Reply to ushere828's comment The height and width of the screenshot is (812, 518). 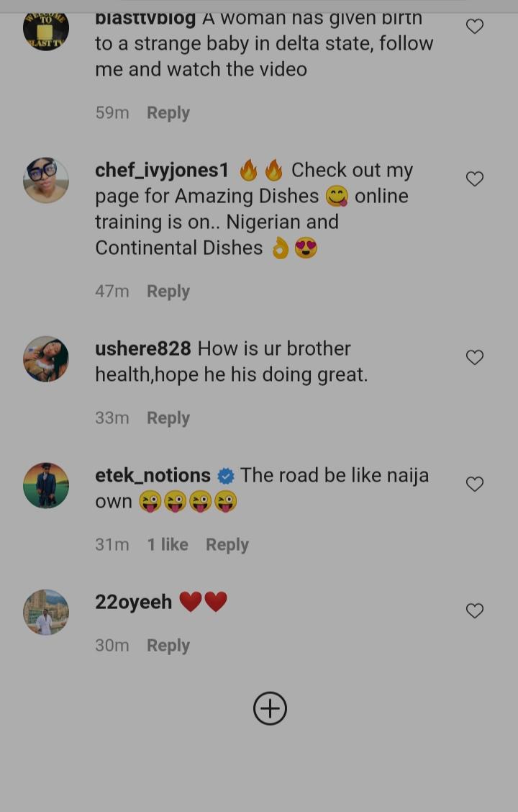point(168,418)
